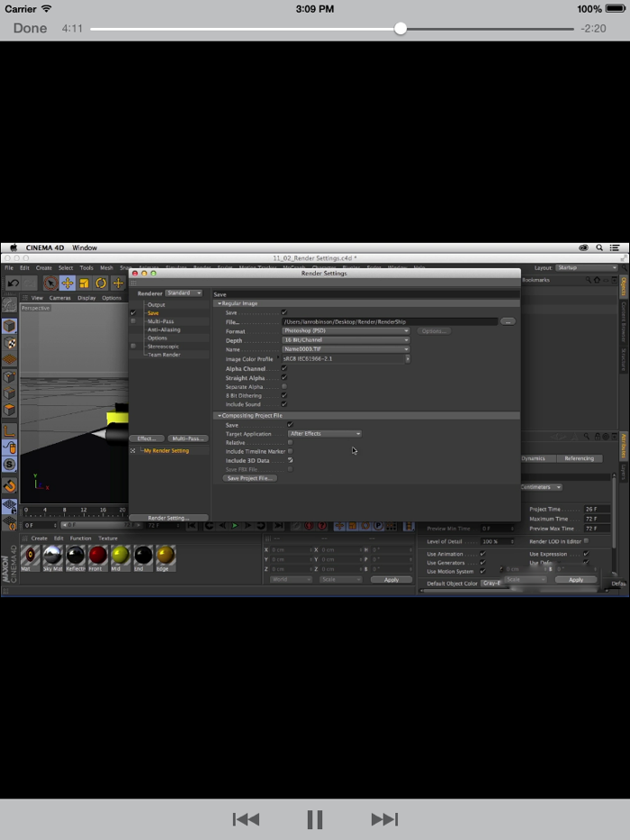Toggle Enable Axis L-shaped icon
The width and height of the screenshot is (630, 840).
(x=9, y=430)
